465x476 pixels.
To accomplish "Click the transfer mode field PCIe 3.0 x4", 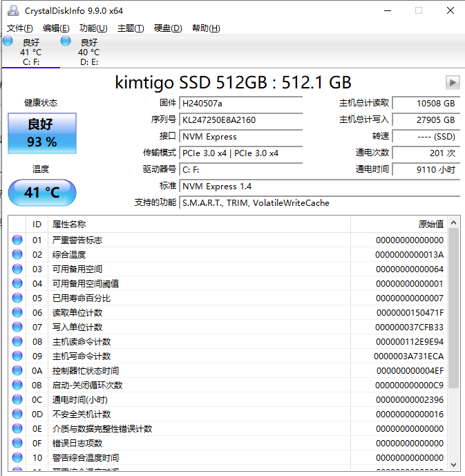I will coord(241,153).
